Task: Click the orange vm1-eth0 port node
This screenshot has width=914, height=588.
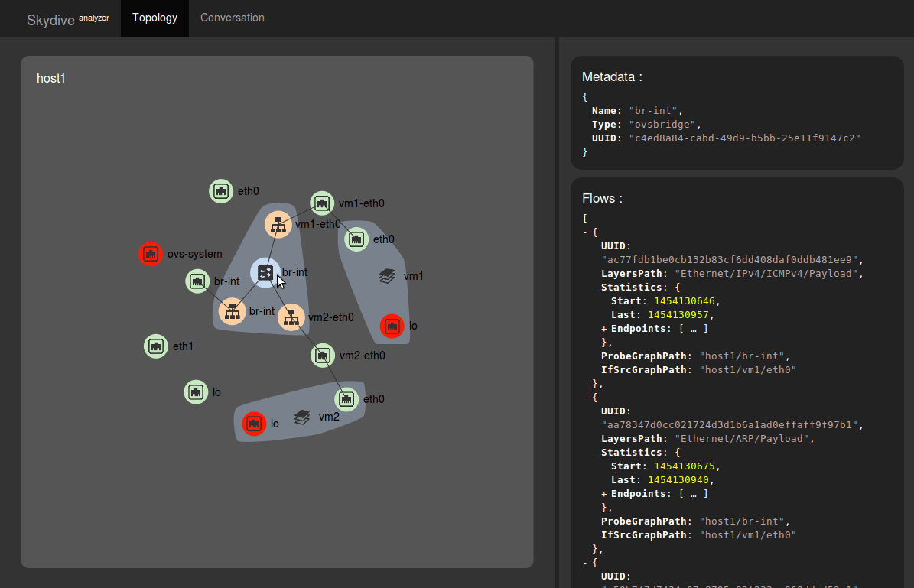Action: click(x=278, y=224)
